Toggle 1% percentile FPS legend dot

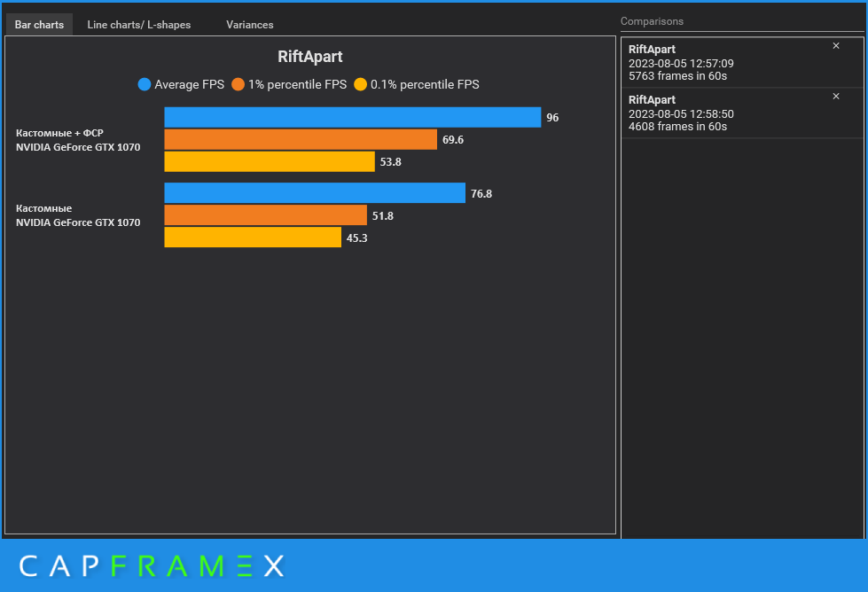pyautogui.click(x=238, y=84)
